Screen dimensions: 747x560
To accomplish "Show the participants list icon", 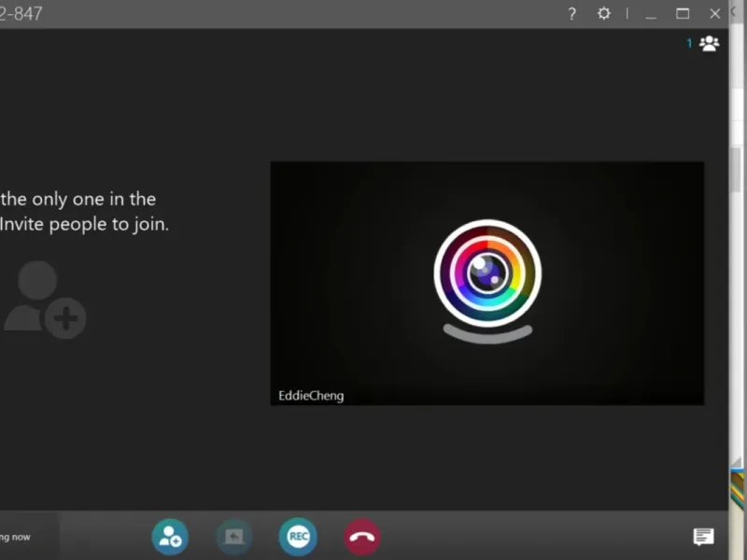I will click(x=710, y=43).
